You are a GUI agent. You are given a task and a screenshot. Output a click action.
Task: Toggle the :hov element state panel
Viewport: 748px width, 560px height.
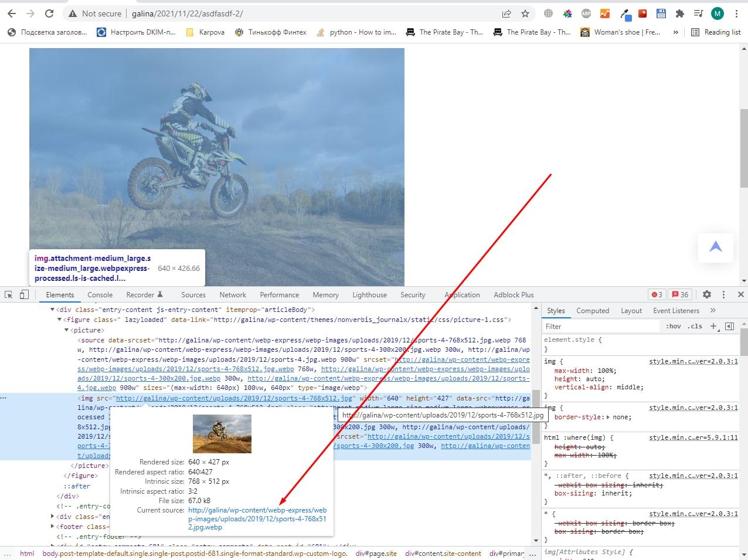click(674, 326)
